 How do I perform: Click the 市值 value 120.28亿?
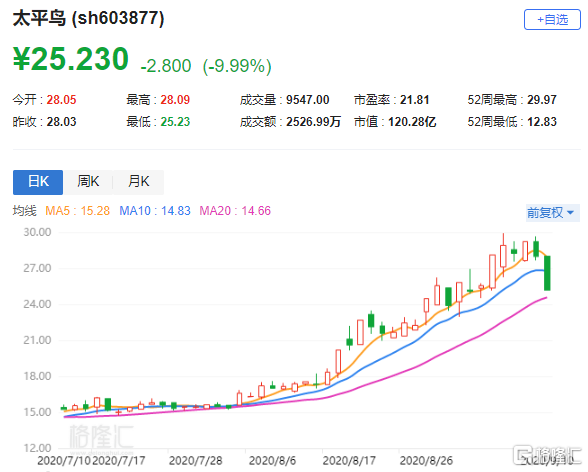click(412, 122)
